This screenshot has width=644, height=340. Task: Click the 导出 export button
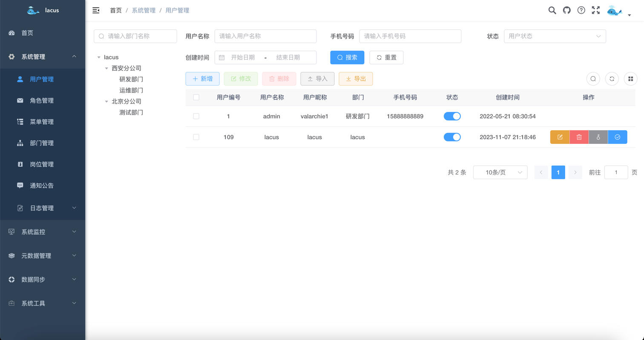(356, 79)
